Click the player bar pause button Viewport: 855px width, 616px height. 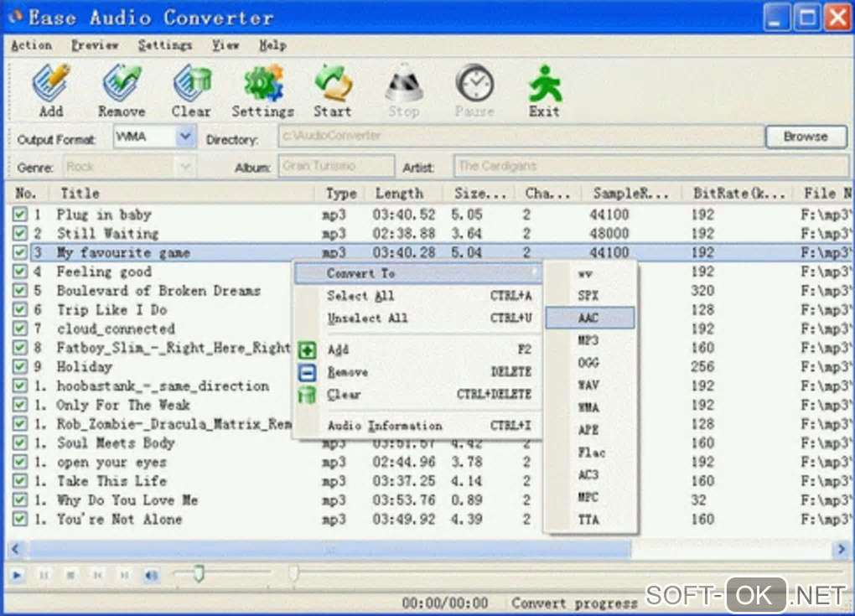(x=44, y=575)
